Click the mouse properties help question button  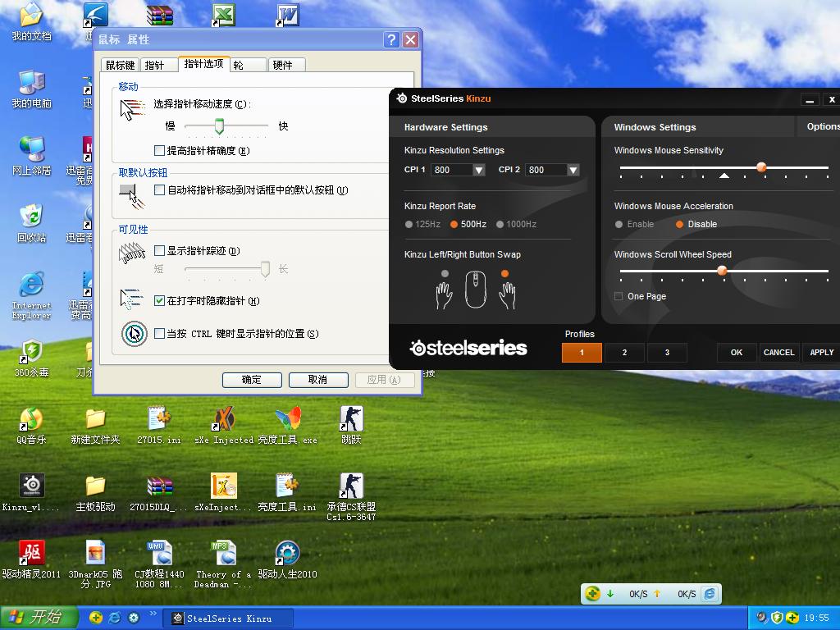point(391,39)
